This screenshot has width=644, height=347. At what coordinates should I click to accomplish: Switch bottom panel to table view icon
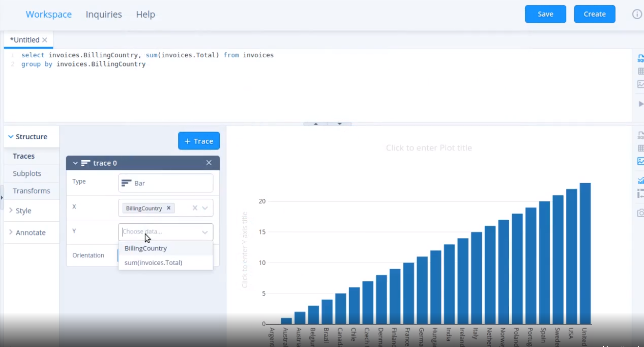[640, 148]
